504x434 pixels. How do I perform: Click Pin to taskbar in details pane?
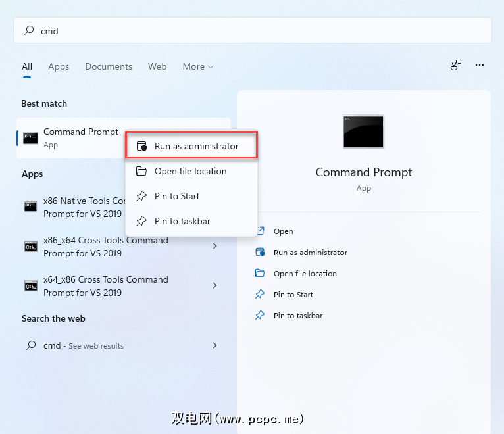click(298, 316)
